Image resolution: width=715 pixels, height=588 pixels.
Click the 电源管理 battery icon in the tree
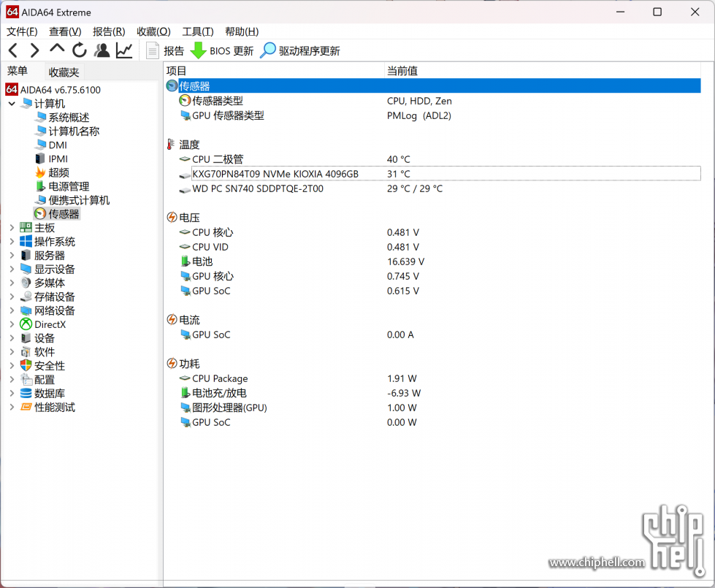point(40,186)
